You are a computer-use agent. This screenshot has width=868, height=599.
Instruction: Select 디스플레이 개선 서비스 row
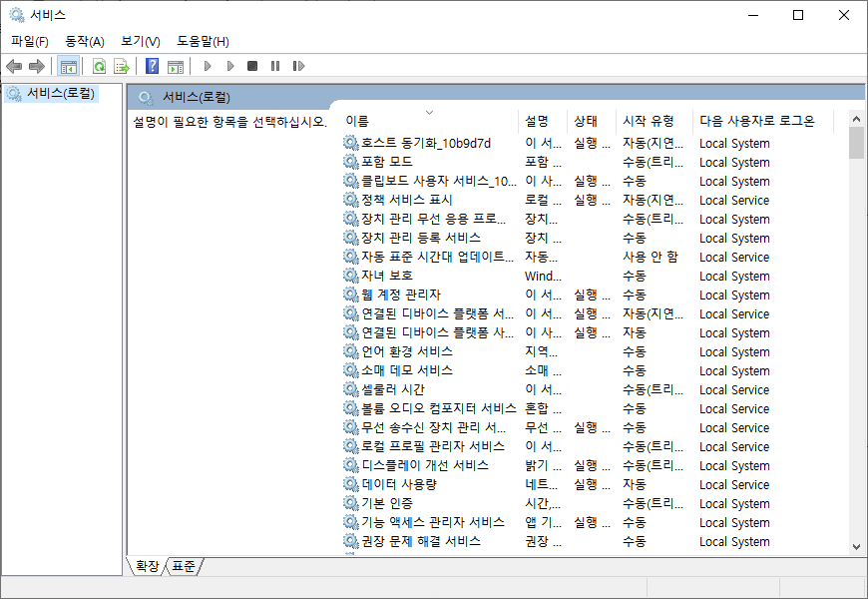click(588, 465)
